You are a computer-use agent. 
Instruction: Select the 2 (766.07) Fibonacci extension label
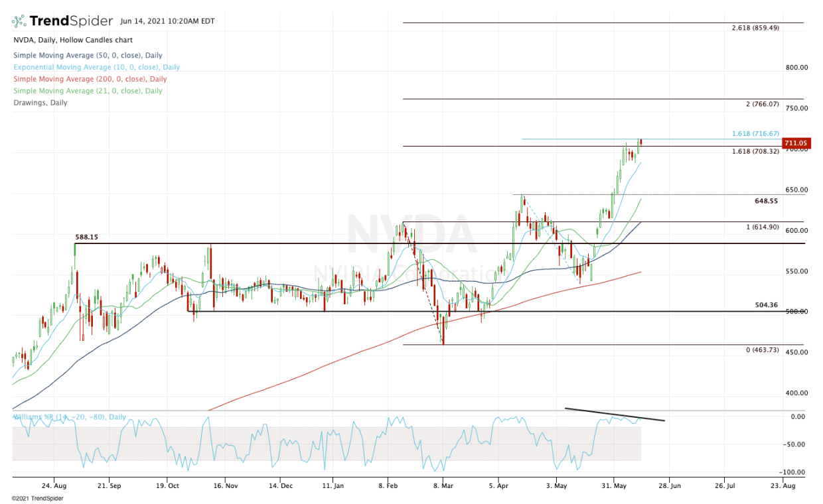(762, 105)
